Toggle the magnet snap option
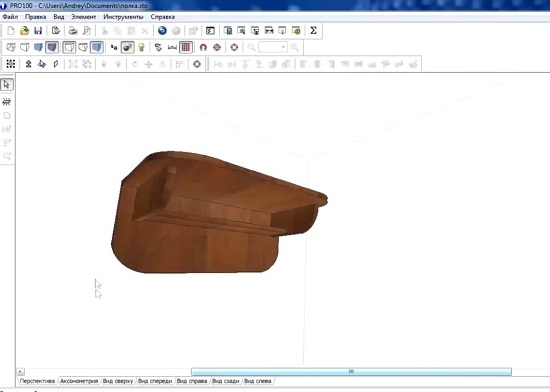 tap(203, 47)
